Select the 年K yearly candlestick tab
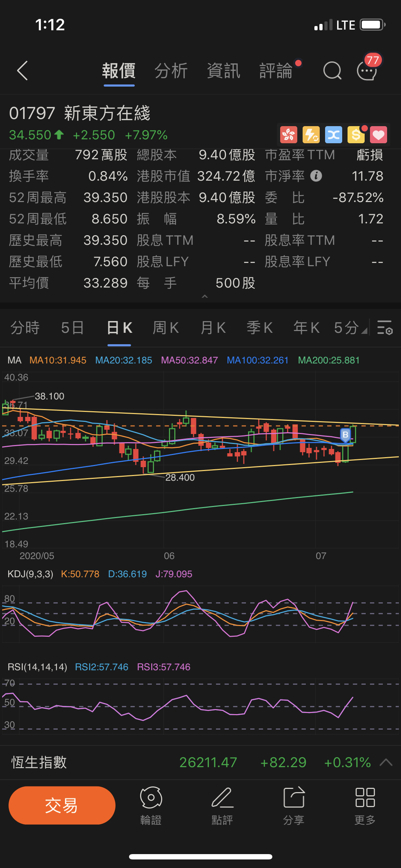401x868 pixels. [x=307, y=327]
